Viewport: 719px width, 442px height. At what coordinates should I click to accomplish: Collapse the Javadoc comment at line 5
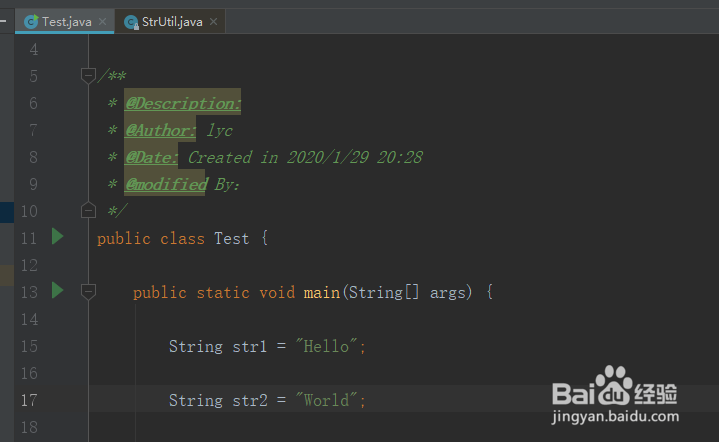tap(88, 76)
